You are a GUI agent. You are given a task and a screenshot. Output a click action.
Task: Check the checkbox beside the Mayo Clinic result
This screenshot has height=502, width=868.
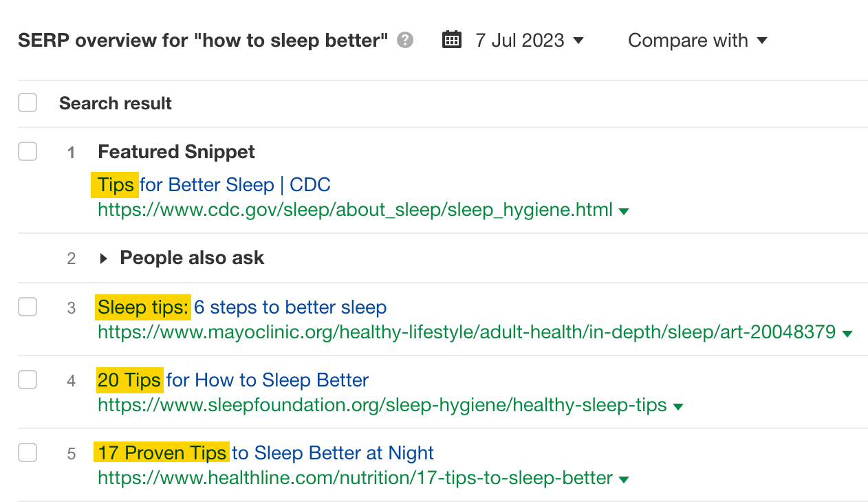27,307
